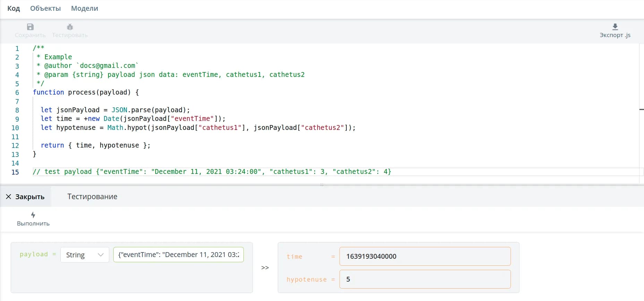
Task: Click the Test bug icon
Action: 70,27
